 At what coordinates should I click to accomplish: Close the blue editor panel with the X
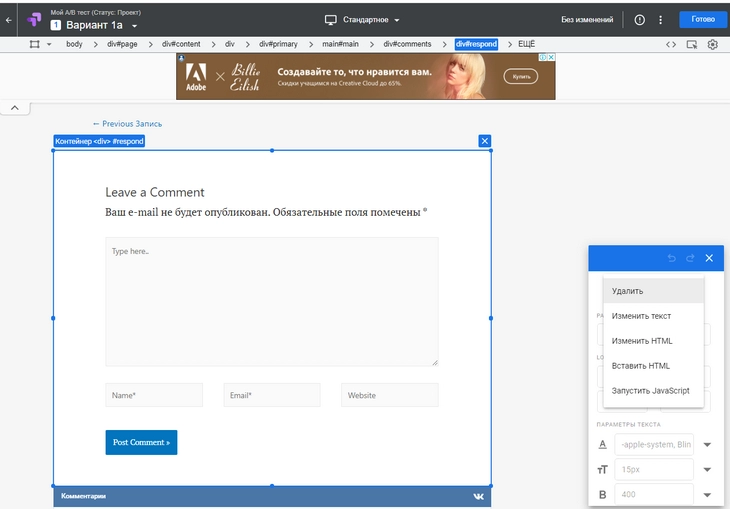709,258
